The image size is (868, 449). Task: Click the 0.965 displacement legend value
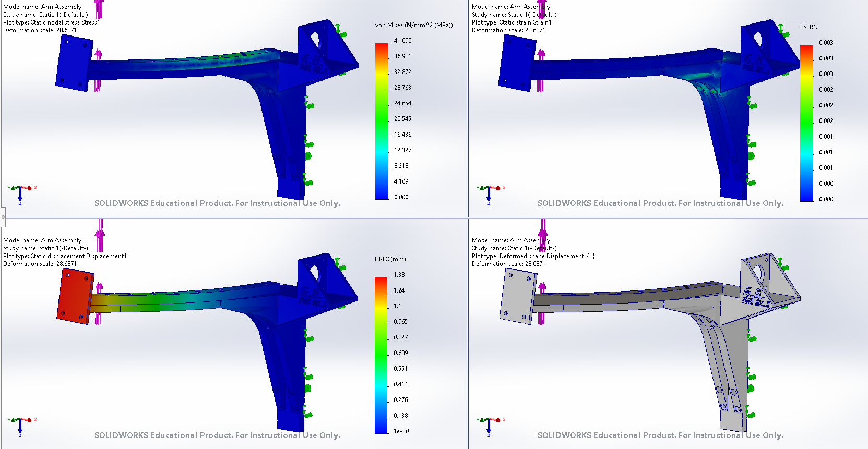(x=400, y=322)
